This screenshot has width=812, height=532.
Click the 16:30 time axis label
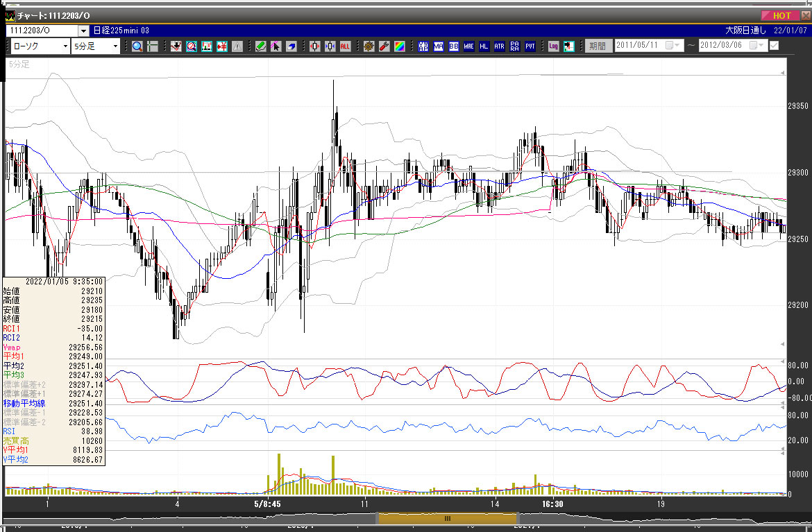click(x=552, y=504)
